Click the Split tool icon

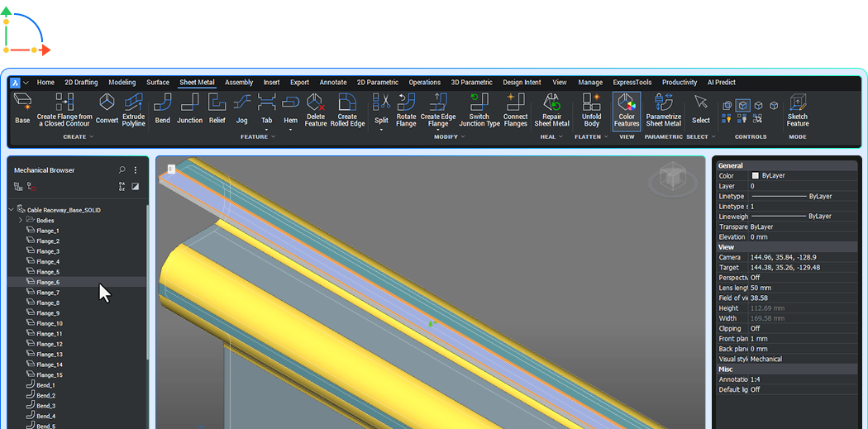[381, 102]
